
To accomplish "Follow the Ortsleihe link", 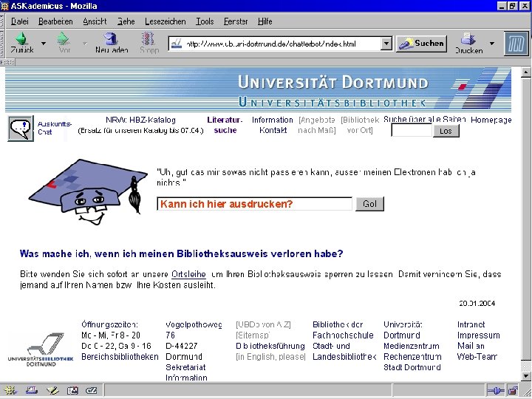I will [x=188, y=274].
